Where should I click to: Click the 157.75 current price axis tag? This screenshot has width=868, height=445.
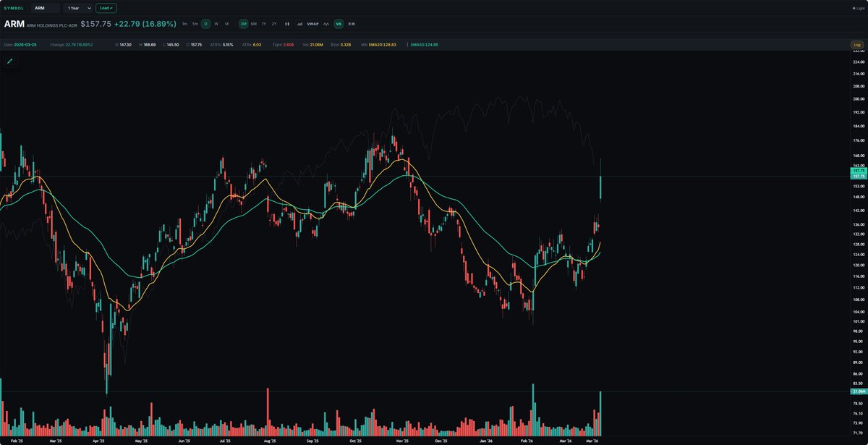click(x=859, y=177)
